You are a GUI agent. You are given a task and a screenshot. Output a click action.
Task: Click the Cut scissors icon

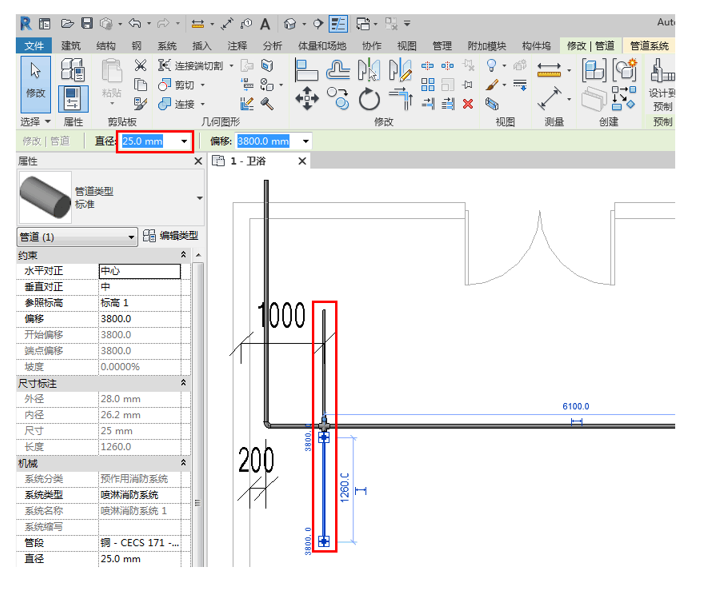point(141,66)
